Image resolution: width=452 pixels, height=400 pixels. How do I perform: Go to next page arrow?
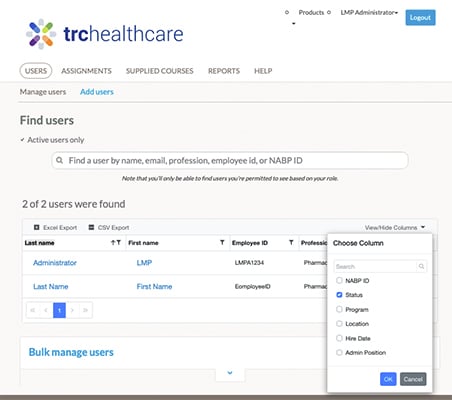tap(72, 310)
